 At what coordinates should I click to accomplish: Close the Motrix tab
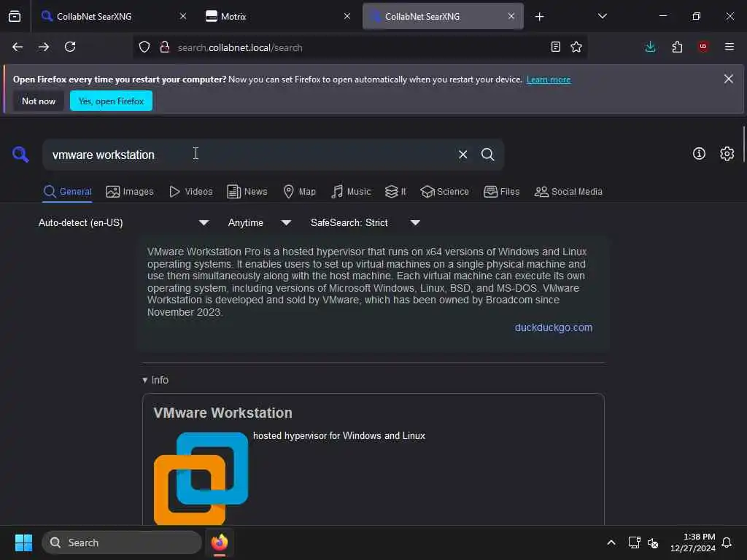(x=347, y=16)
